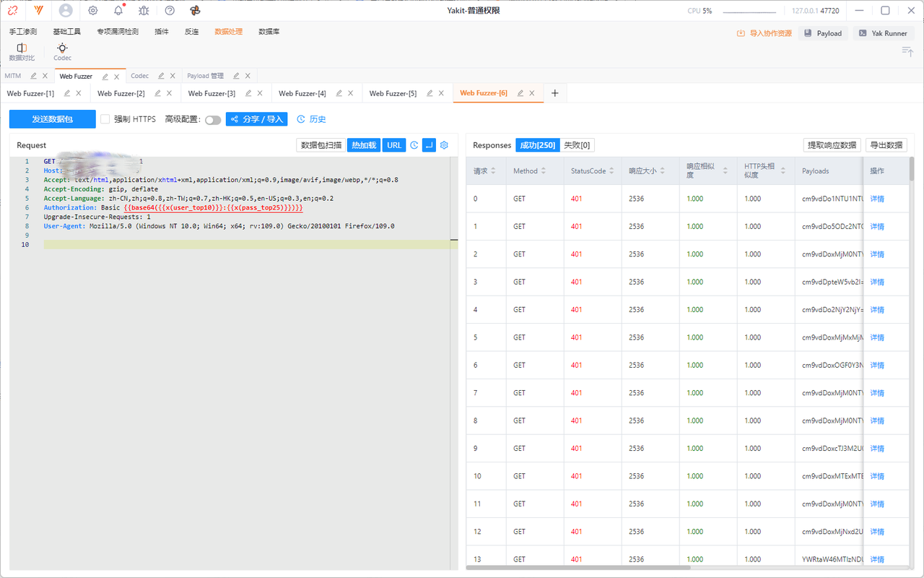Close the Codec tab

pyautogui.click(x=173, y=76)
